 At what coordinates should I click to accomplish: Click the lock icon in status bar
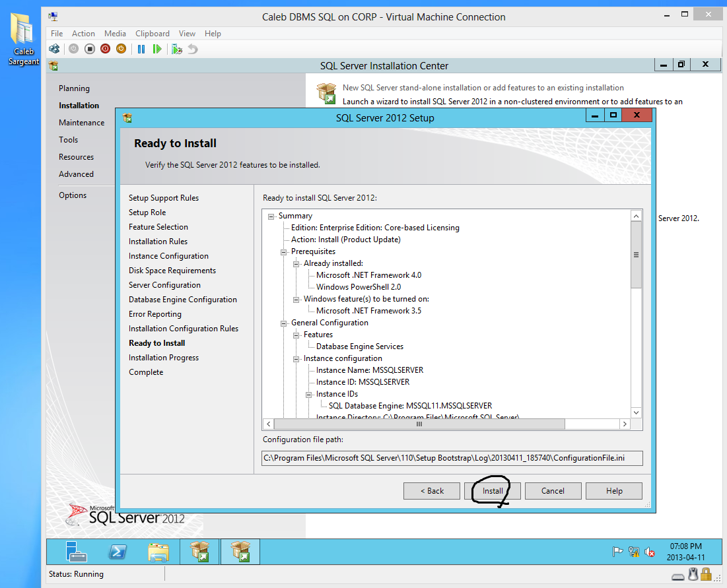pyautogui.click(x=706, y=575)
